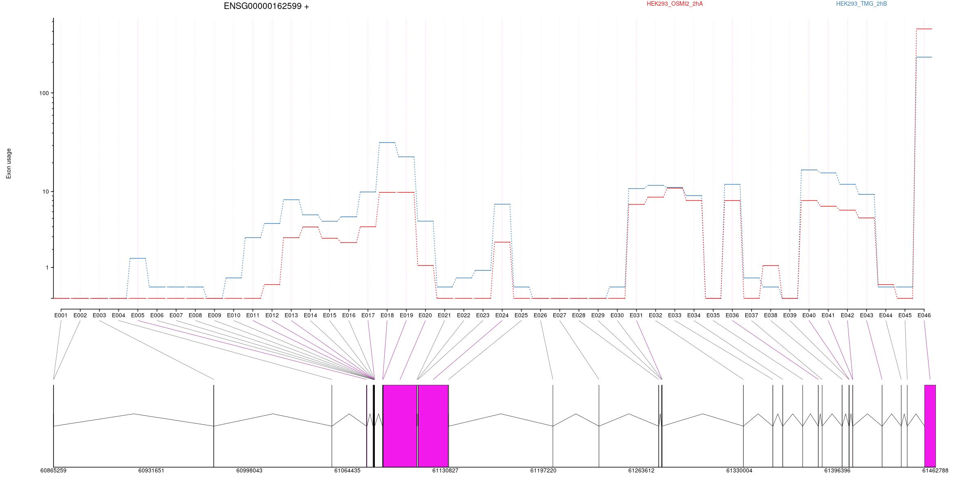Select exon label E015
This screenshot has height=490, width=980.
[x=330, y=315]
